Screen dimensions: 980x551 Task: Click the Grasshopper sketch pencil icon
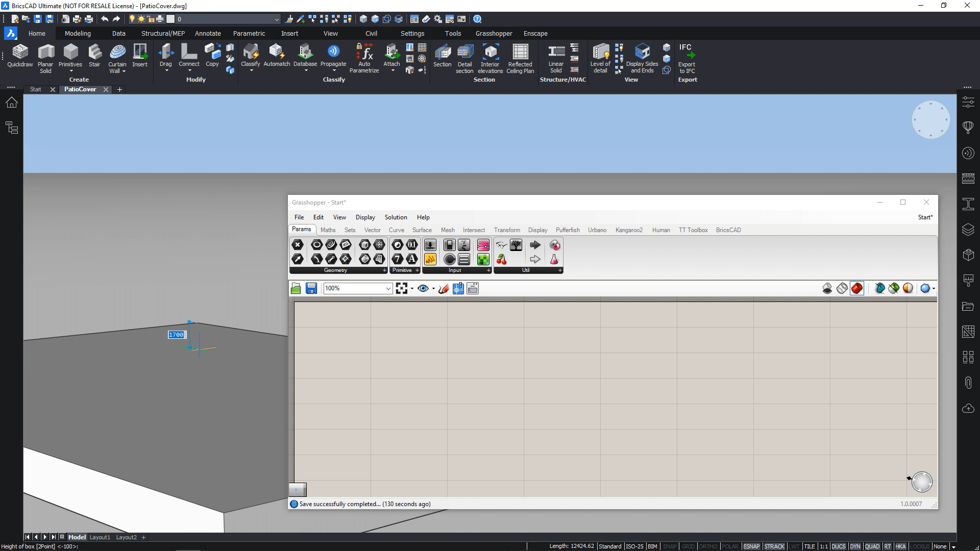coord(443,289)
